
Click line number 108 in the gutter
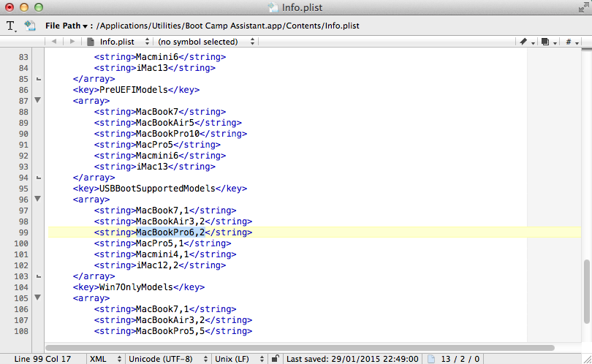point(21,331)
